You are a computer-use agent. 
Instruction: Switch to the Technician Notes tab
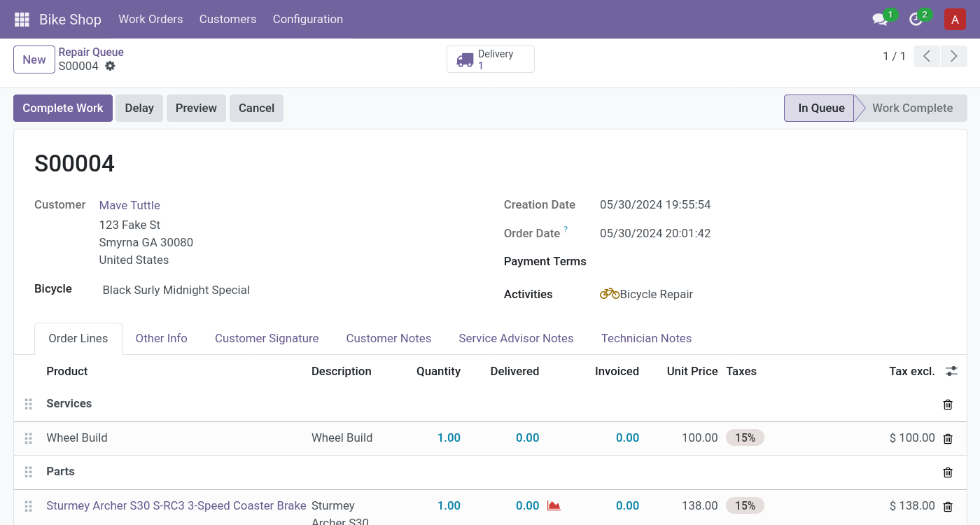point(645,339)
